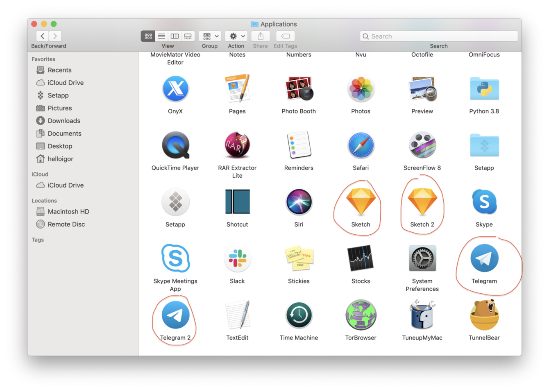This screenshot has height=392, width=549.
Task: Select the Stickies app icon
Action: click(x=299, y=259)
